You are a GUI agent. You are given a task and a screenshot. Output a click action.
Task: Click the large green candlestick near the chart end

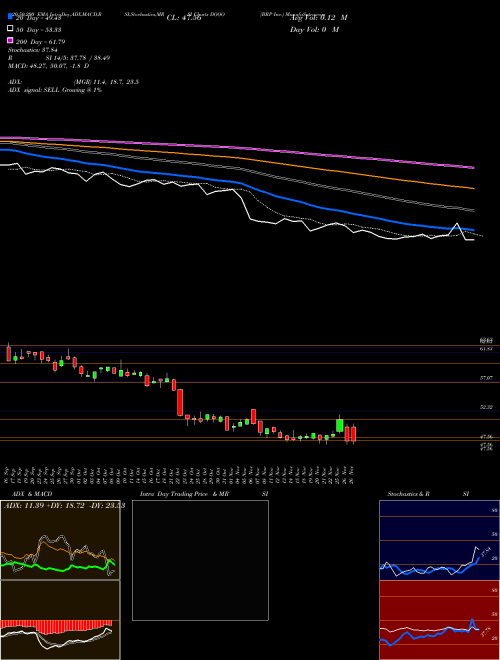click(x=339, y=426)
